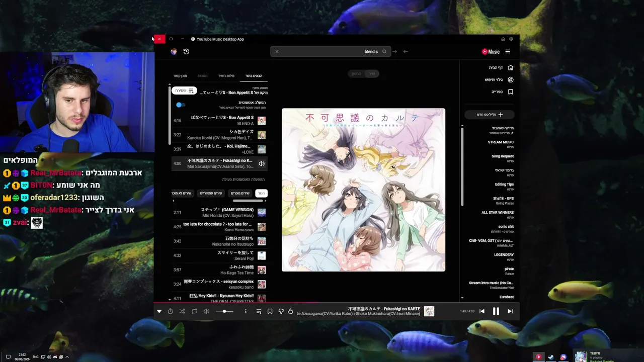Screen dimensions: 644x362
Task: Switch to the Video mode toggle
Action: click(x=356, y=73)
